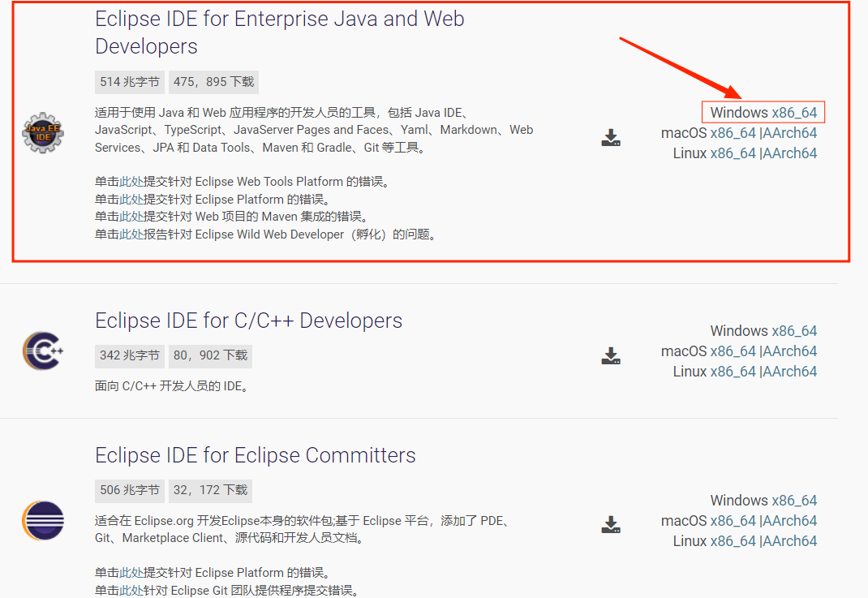The height and width of the screenshot is (598, 868).
Task: Download macOS x86_64 for Enterprise Java package
Action: point(733,133)
